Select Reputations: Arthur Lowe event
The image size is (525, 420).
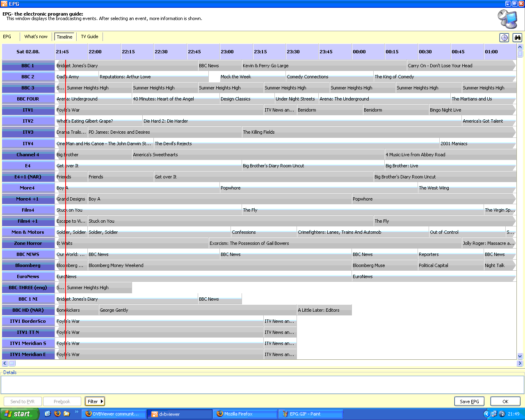[x=153, y=77]
